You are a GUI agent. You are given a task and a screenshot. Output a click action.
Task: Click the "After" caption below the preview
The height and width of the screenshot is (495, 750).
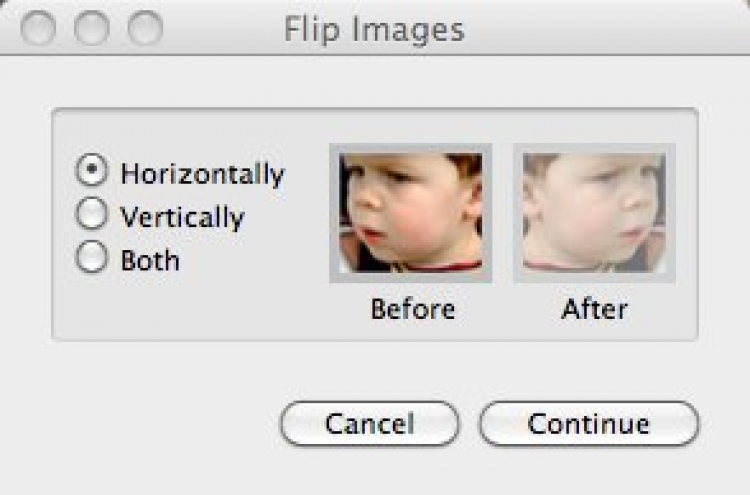594,308
